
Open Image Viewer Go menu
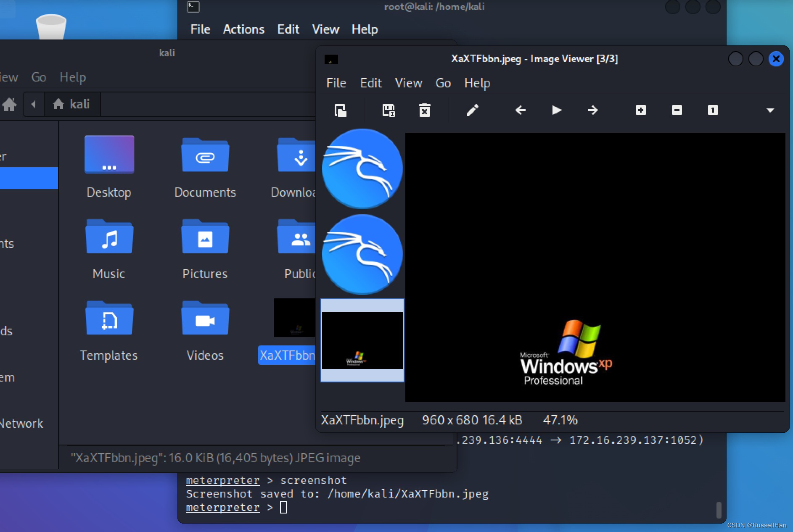[443, 83]
